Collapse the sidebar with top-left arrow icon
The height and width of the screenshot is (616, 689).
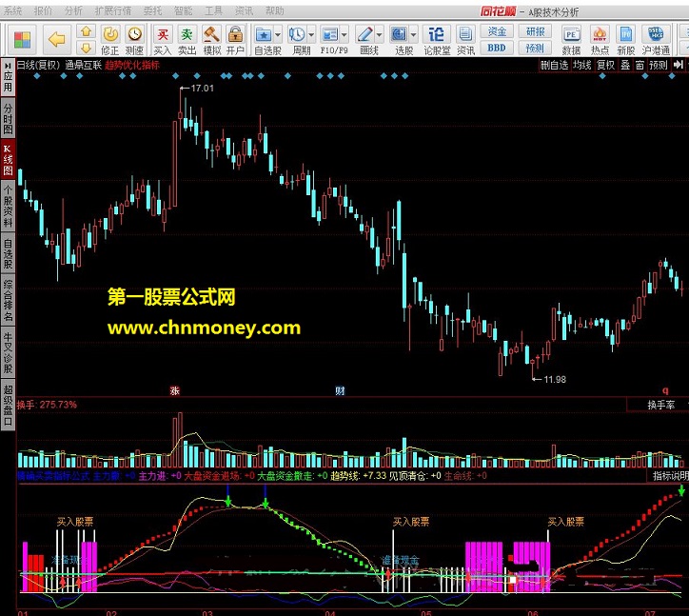tap(8, 66)
